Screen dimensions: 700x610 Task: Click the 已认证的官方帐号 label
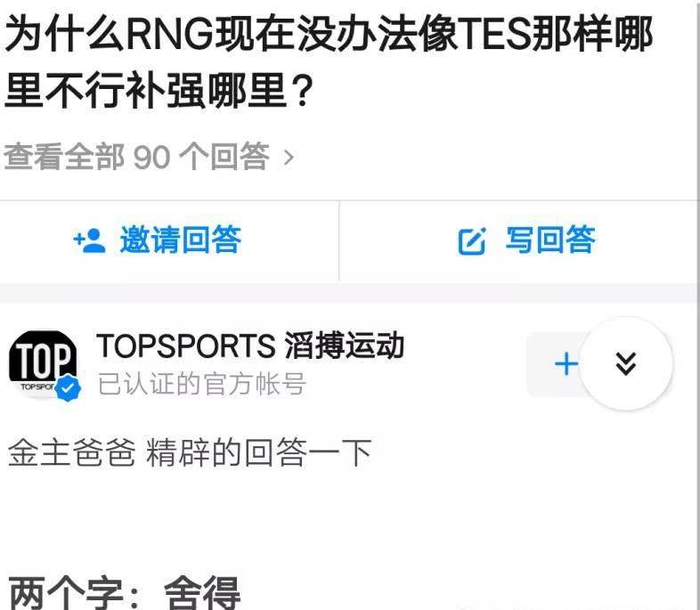pos(202,384)
